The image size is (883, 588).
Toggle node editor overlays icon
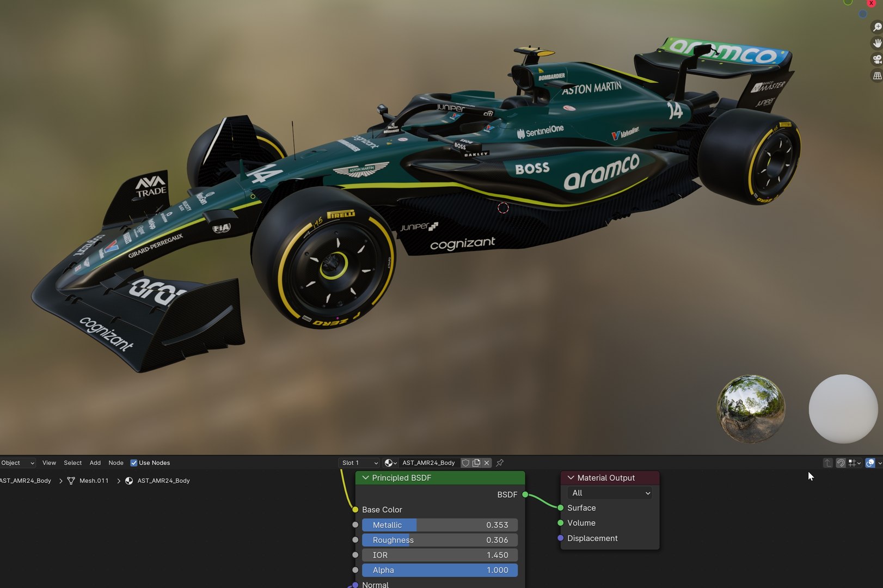tap(870, 463)
